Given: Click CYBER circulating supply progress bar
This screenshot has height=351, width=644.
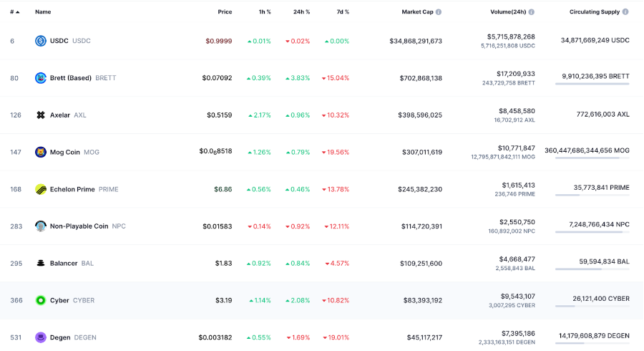Looking at the screenshot, I should pos(592,306).
